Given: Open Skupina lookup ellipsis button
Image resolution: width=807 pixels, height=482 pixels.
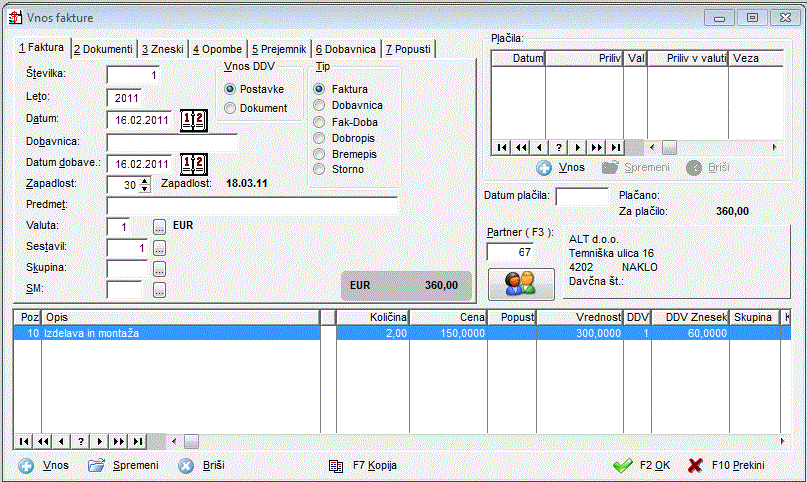Looking at the screenshot, I should pyautogui.click(x=159, y=268).
